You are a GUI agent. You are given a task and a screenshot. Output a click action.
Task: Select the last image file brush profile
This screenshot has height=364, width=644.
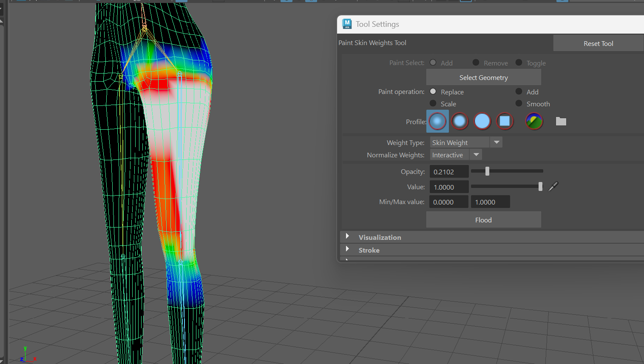pyautogui.click(x=534, y=122)
